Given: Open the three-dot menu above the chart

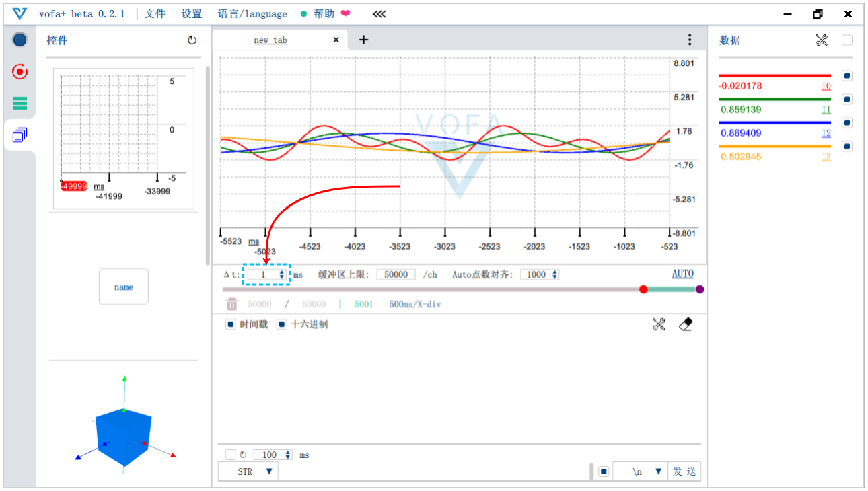Looking at the screenshot, I should click(x=689, y=40).
